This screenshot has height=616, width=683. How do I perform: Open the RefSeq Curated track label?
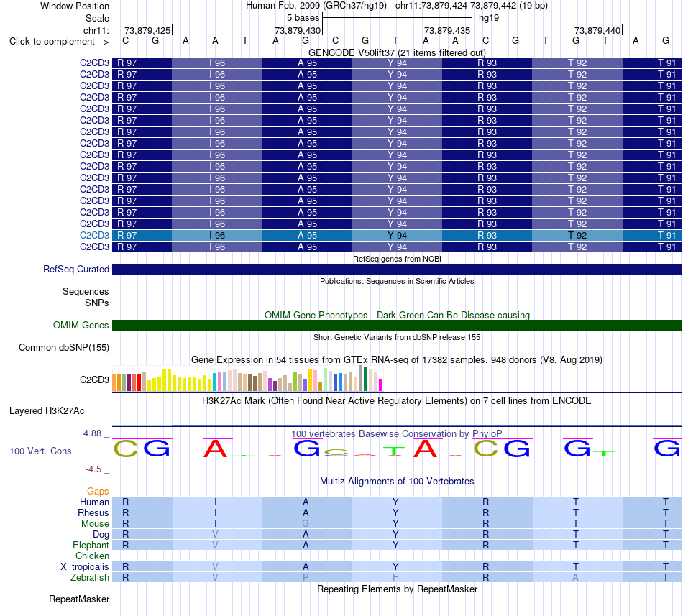tap(75, 270)
